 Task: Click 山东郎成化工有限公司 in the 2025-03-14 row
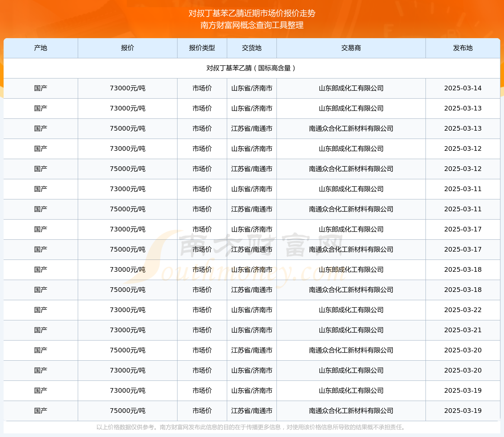pos(351,88)
